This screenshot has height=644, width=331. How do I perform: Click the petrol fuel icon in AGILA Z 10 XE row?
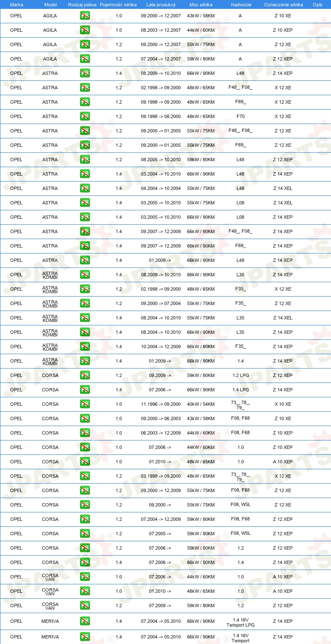[85, 16]
